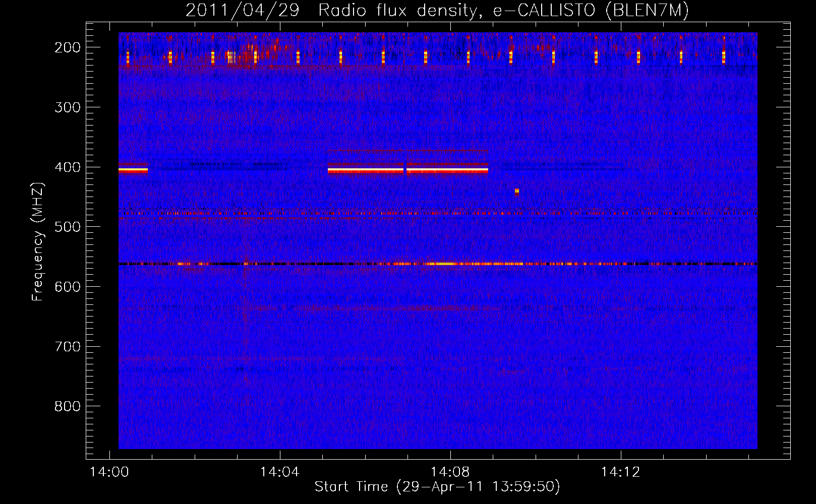The image size is (816, 504).
Task: Click the 400 frequency tick label
Action: click(68, 167)
